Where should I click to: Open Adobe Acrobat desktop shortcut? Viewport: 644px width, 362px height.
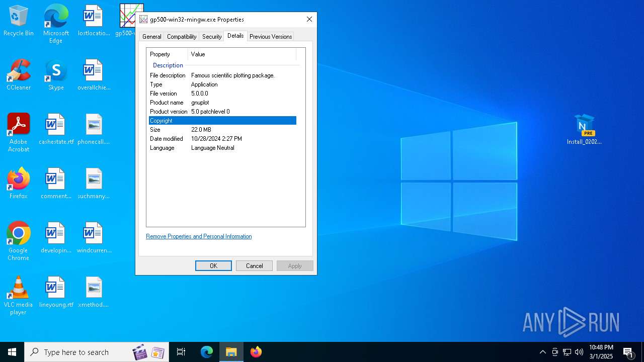(19, 132)
